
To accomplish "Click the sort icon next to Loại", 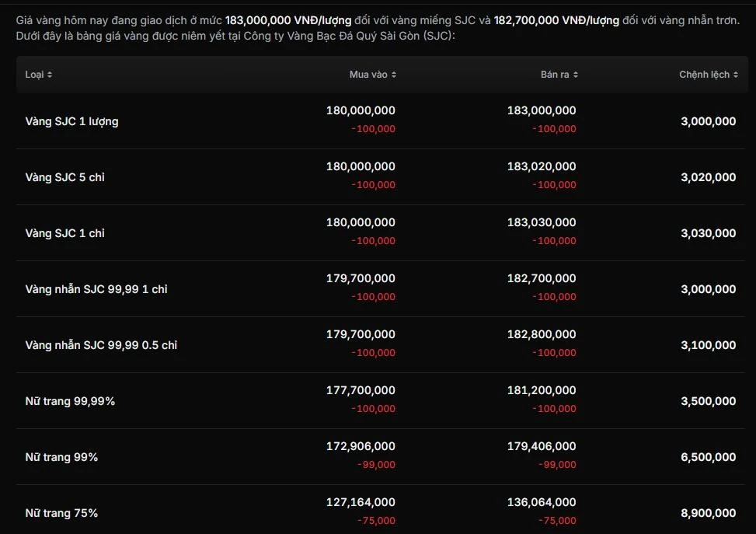I will (50, 75).
